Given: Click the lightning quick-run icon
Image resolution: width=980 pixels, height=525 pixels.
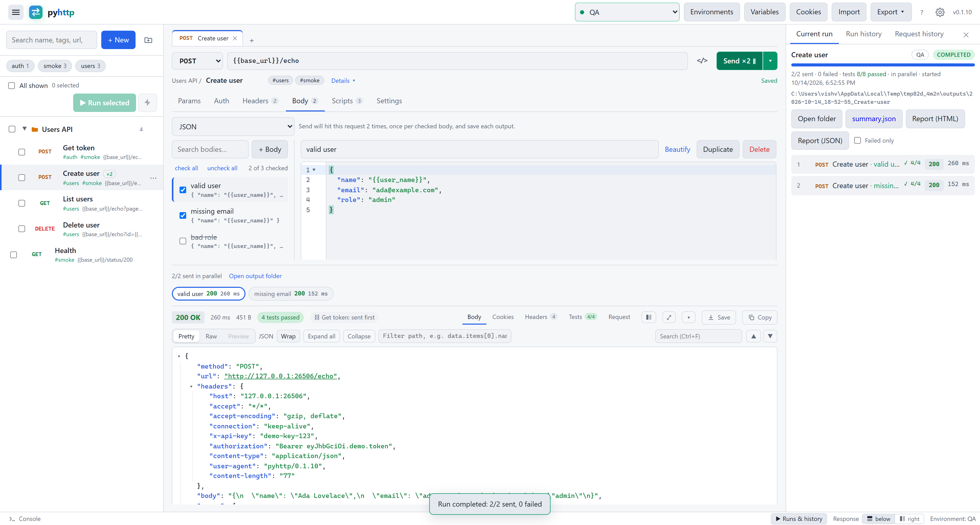Looking at the screenshot, I should point(148,103).
